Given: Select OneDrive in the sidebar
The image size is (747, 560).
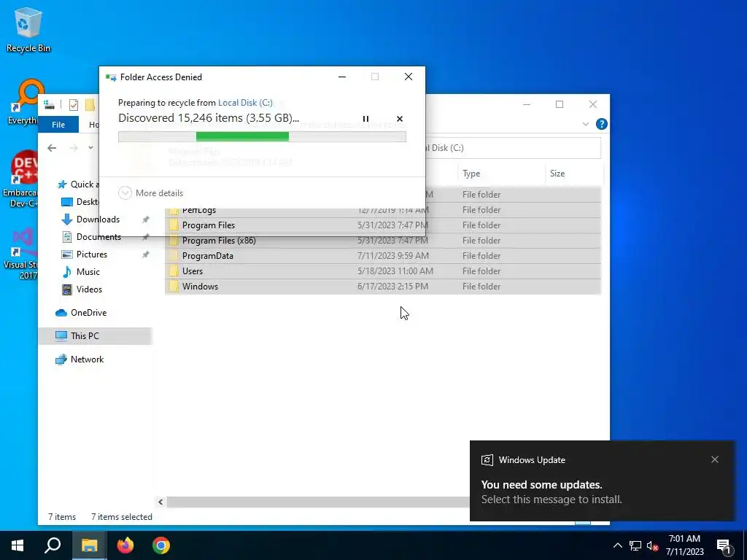Looking at the screenshot, I should pyautogui.click(x=88, y=312).
